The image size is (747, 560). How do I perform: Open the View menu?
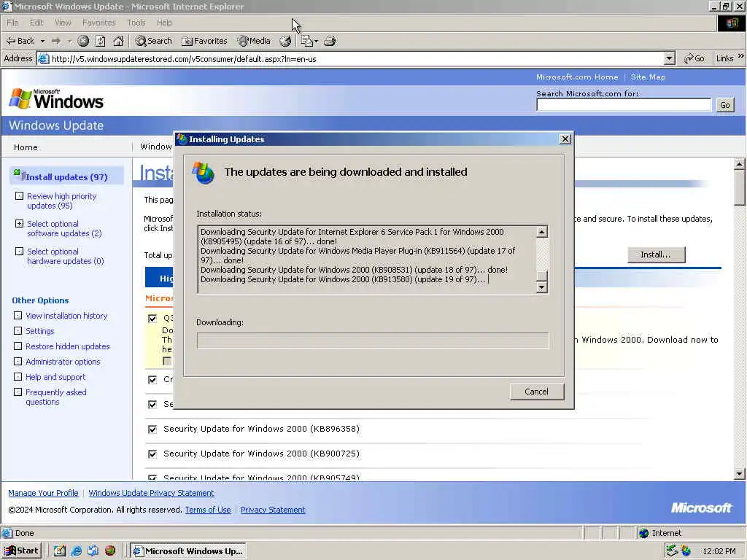pos(63,23)
